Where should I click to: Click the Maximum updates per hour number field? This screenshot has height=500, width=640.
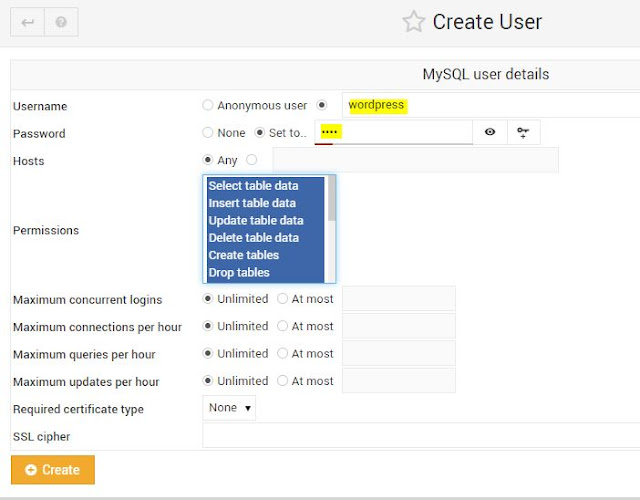click(399, 381)
